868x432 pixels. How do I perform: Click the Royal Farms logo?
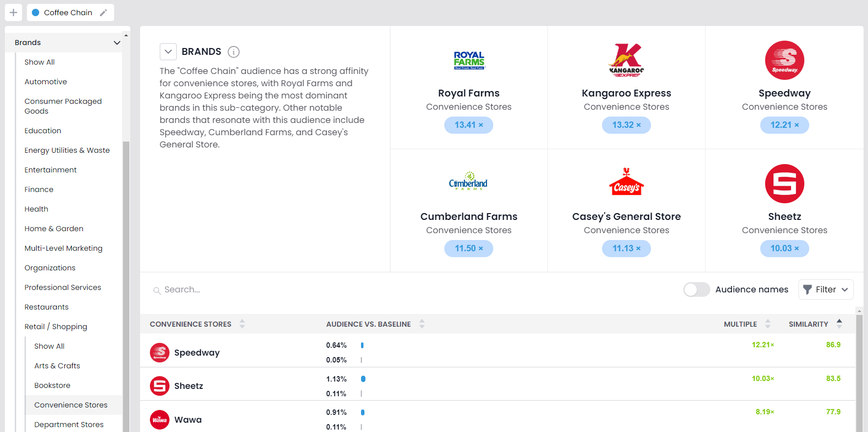469,60
